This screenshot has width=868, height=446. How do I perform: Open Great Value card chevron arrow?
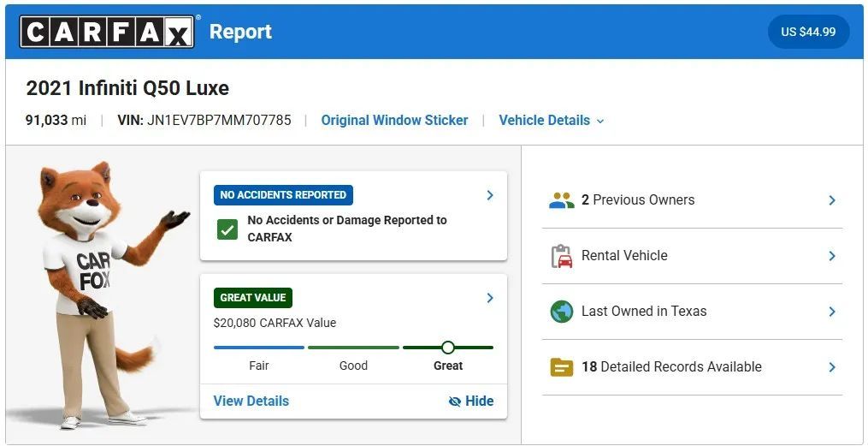coord(490,298)
